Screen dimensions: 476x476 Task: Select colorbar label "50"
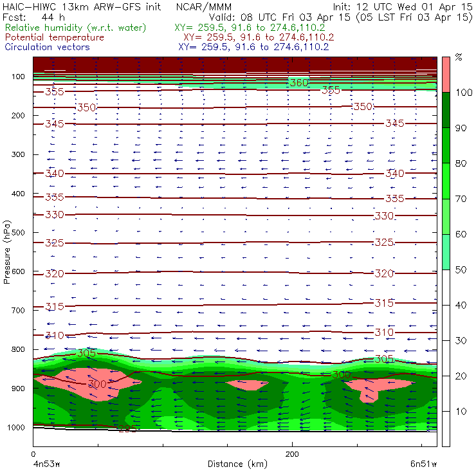click(461, 270)
